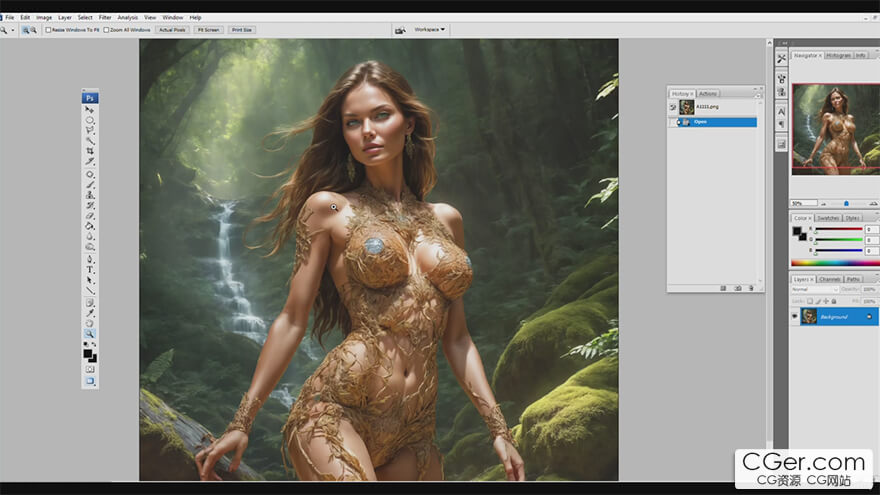Select the Path Selection tool

90,281
